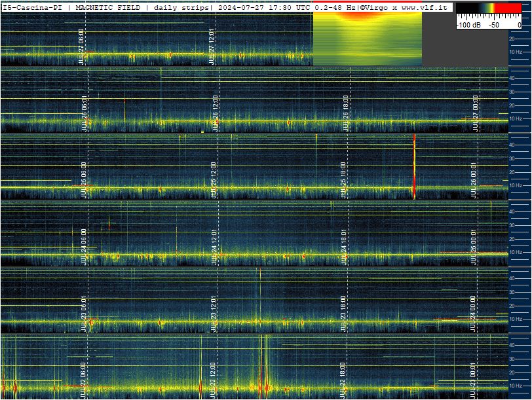This screenshot has height=400, width=532.
Task: Click the -50 label on dB legend
Action: [493, 25]
